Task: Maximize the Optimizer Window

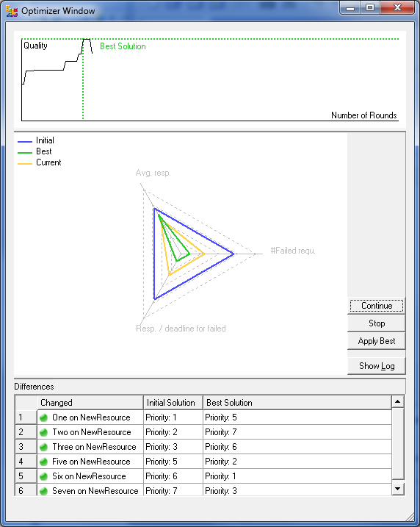Action: point(370,8)
